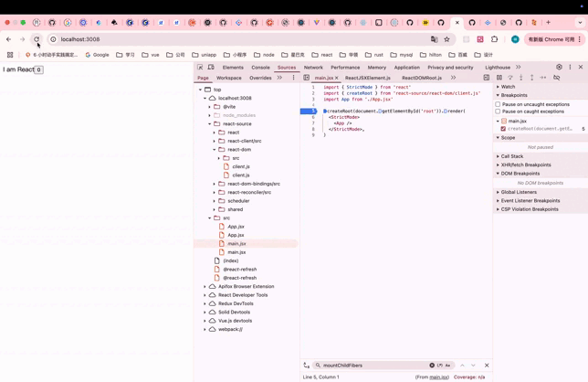Open DevTools settings gear
This screenshot has height=382, width=588.
[x=559, y=67]
